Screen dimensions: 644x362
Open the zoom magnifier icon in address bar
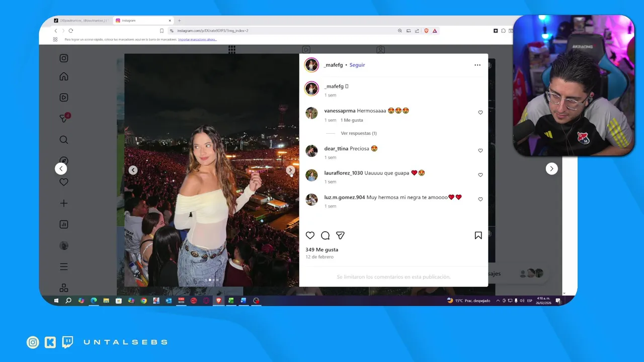[400, 31]
